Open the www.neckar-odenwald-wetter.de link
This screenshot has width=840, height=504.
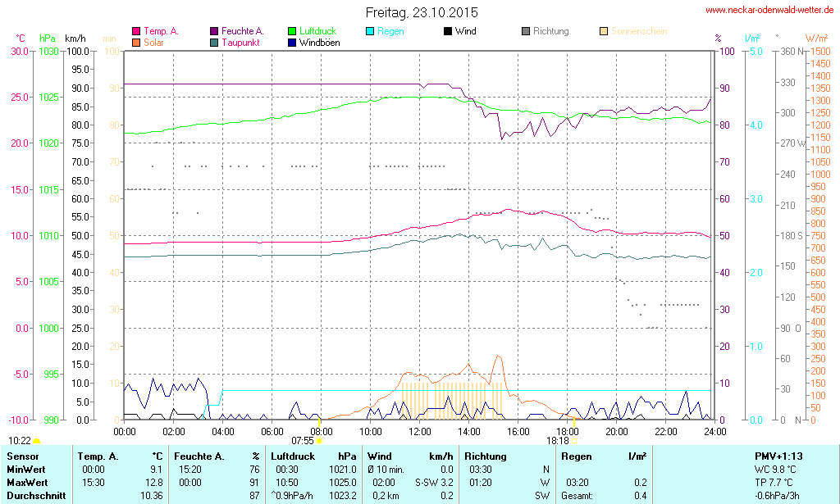click(769, 11)
